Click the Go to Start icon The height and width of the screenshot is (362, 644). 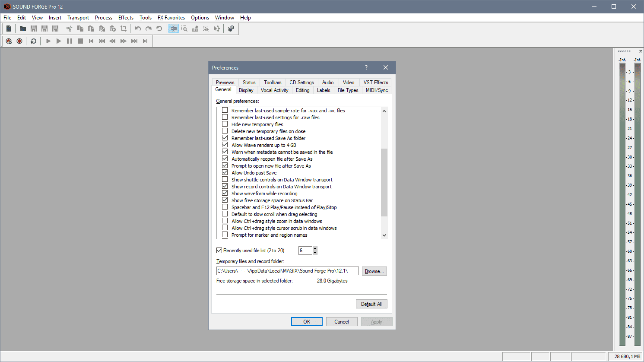91,41
